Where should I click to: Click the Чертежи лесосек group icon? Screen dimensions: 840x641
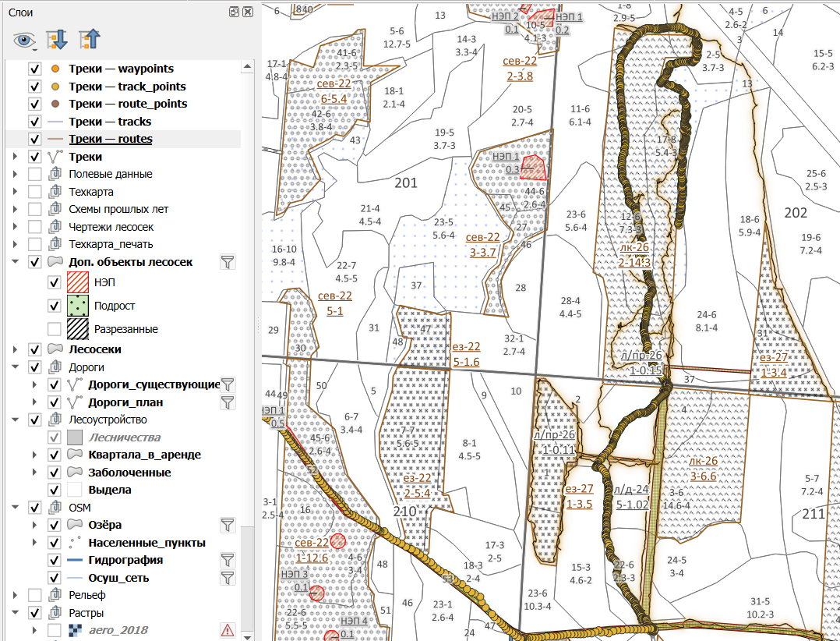[x=55, y=227]
